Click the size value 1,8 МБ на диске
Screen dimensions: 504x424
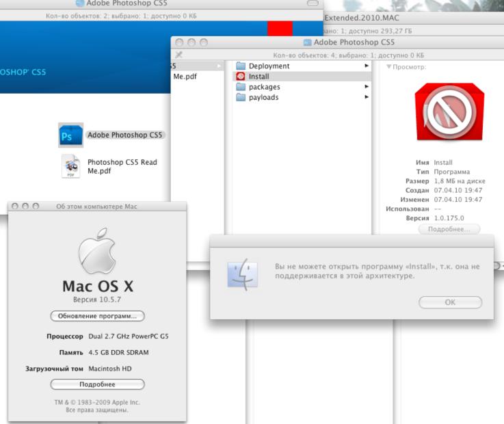(x=460, y=181)
